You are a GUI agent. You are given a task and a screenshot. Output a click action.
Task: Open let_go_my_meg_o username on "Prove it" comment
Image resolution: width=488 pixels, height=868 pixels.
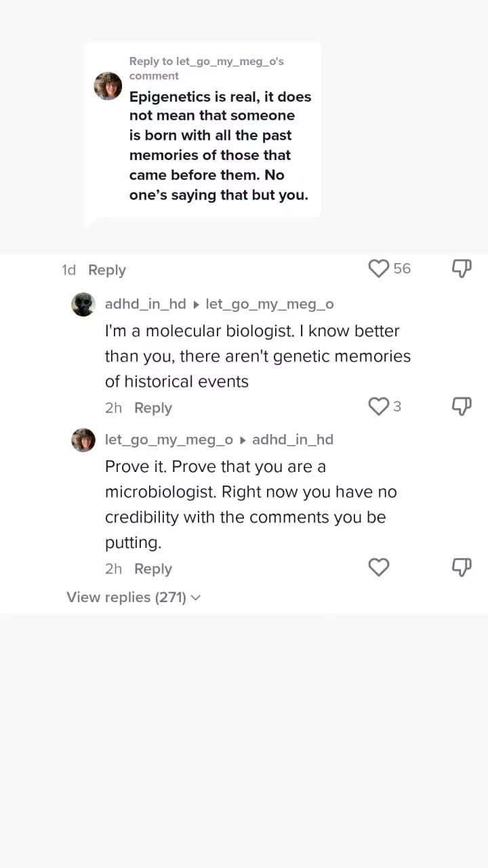pyautogui.click(x=169, y=439)
